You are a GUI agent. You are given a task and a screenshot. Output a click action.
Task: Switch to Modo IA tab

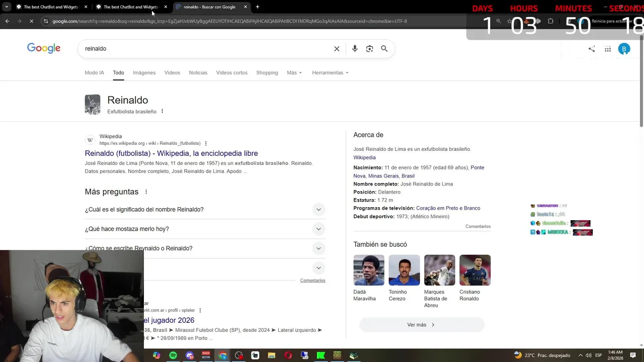click(95, 73)
